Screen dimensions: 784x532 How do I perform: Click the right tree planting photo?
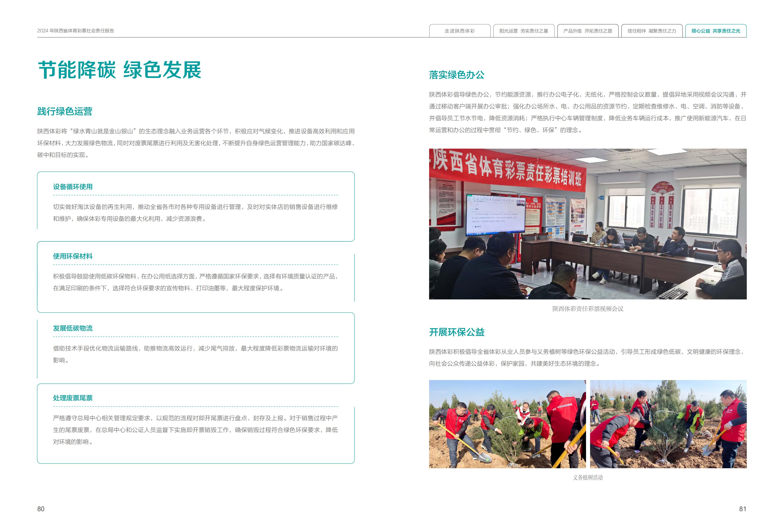coord(668,424)
